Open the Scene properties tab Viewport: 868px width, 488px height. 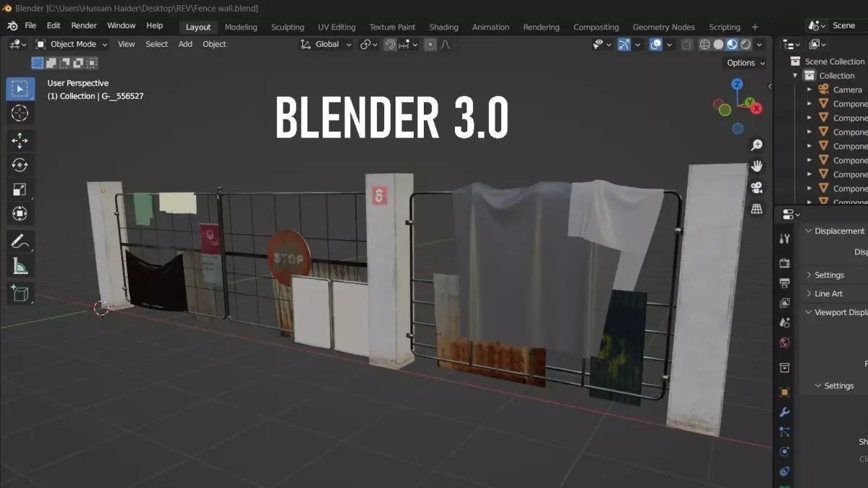coord(785,322)
